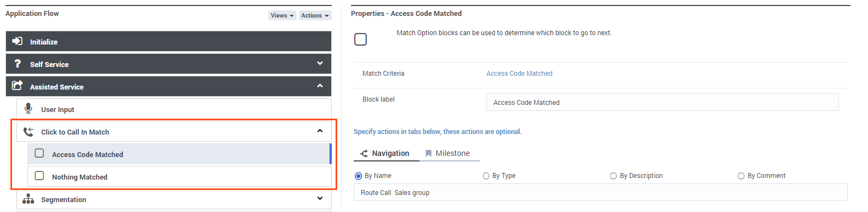Click the Access Code Matched criteria link

click(x=519, y=74)
